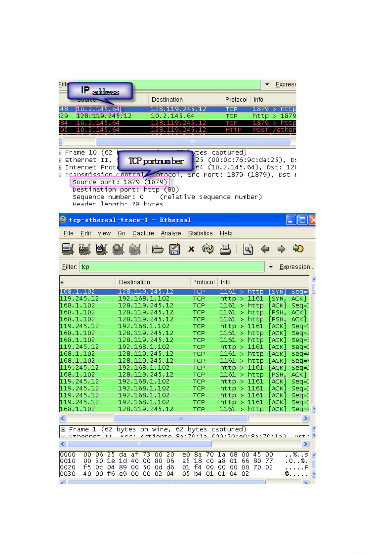Open the View menu
Image resolution: width=392 pixels, height=554 pixels.
tap(104, 233)
